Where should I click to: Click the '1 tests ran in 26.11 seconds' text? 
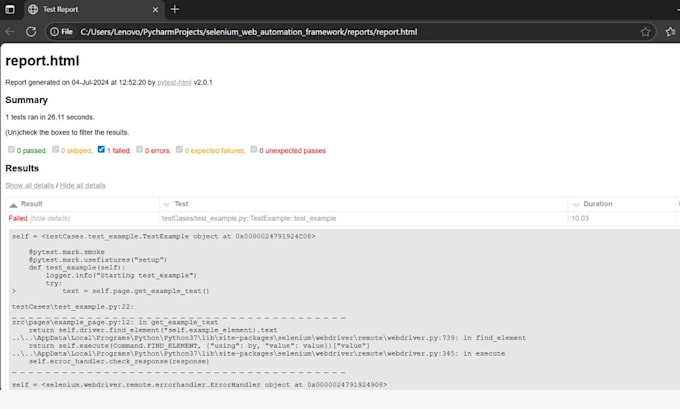[50, 117]
